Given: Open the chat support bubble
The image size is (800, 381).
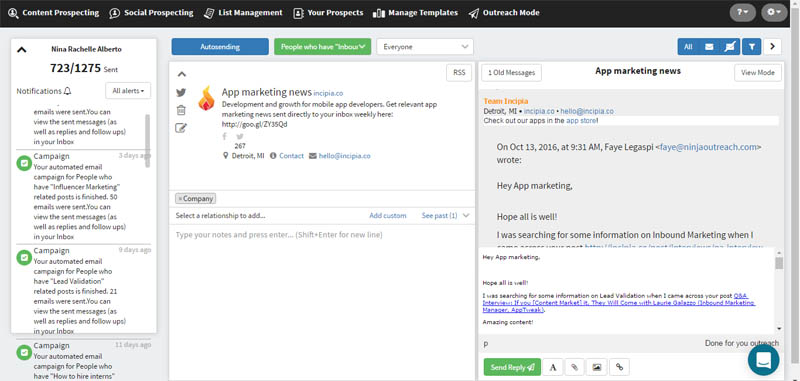Looking at the screenshot, I should click(763, 360).
